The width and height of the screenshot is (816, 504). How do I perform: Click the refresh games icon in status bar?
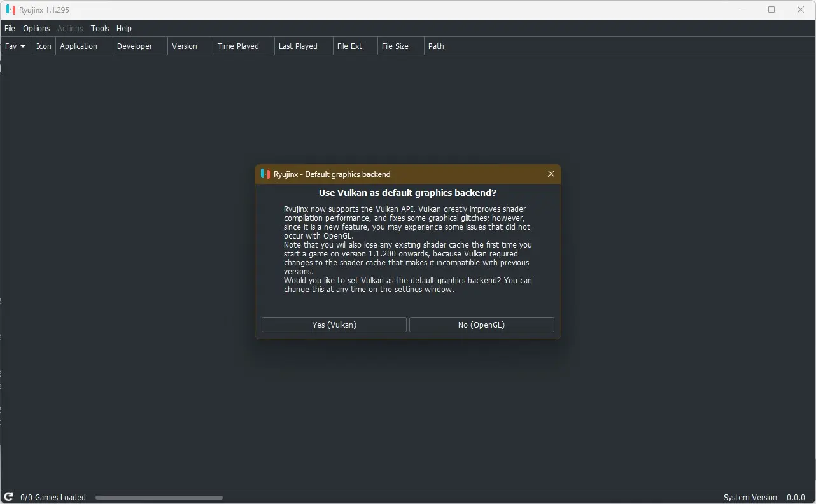(x=9, y=497)
